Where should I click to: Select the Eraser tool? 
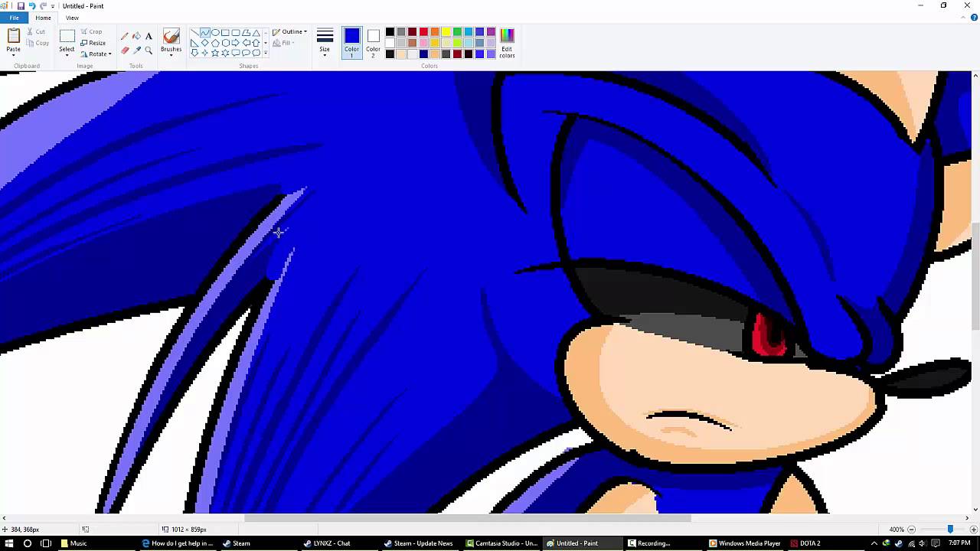click(125, 51)
